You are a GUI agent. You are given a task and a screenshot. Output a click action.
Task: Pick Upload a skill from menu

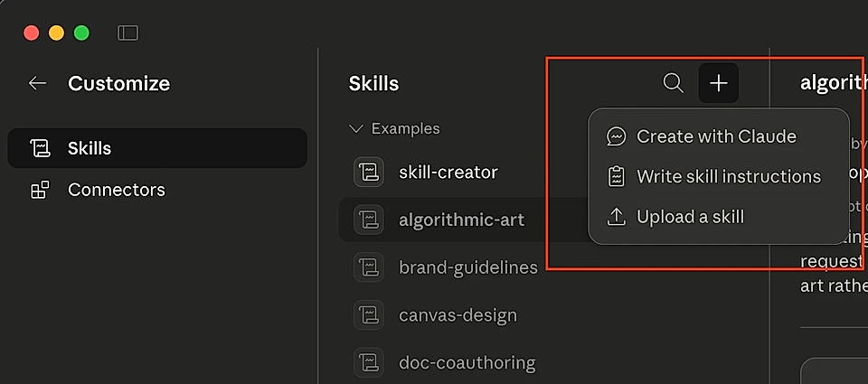pos(690,217)
